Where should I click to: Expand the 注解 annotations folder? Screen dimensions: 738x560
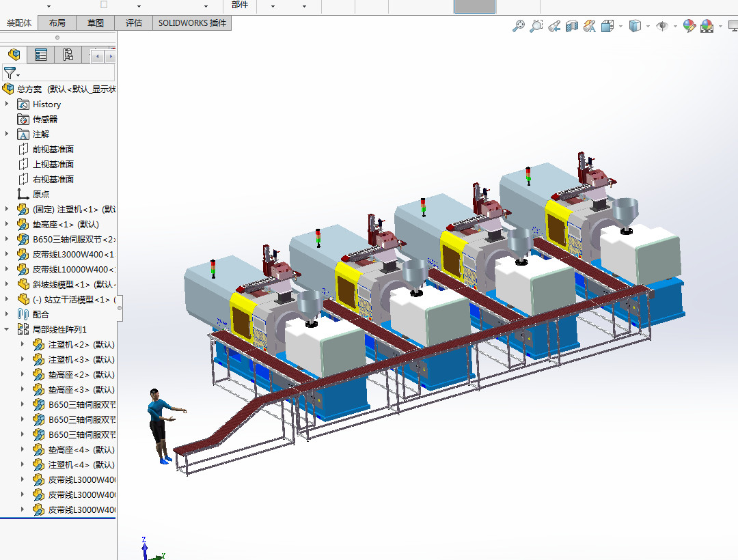click(7, 134)
